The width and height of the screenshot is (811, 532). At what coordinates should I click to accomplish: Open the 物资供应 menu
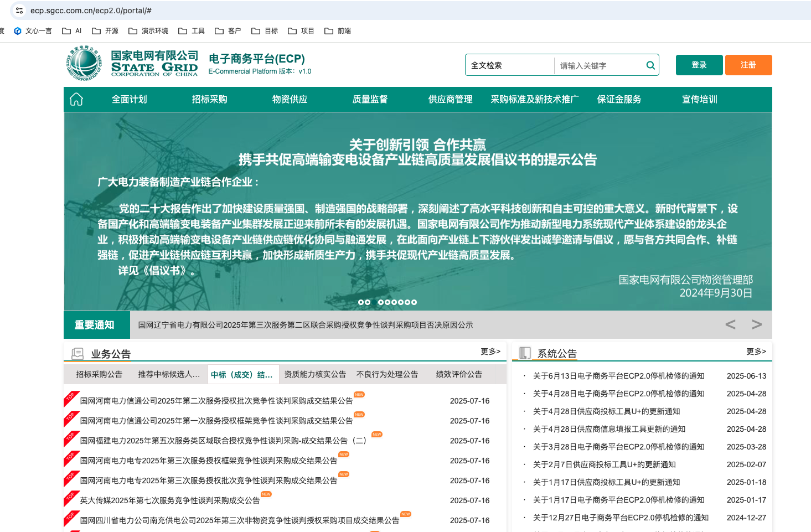click(x=290, y=99)
